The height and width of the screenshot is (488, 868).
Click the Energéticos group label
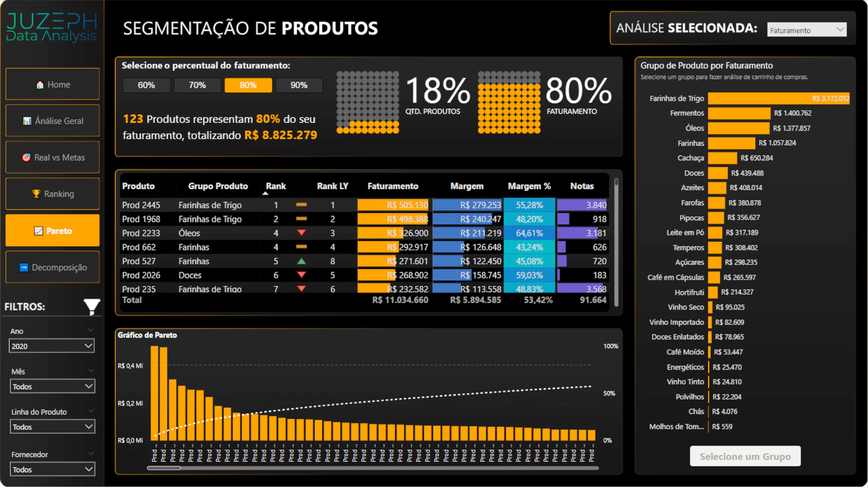[685, 367]
